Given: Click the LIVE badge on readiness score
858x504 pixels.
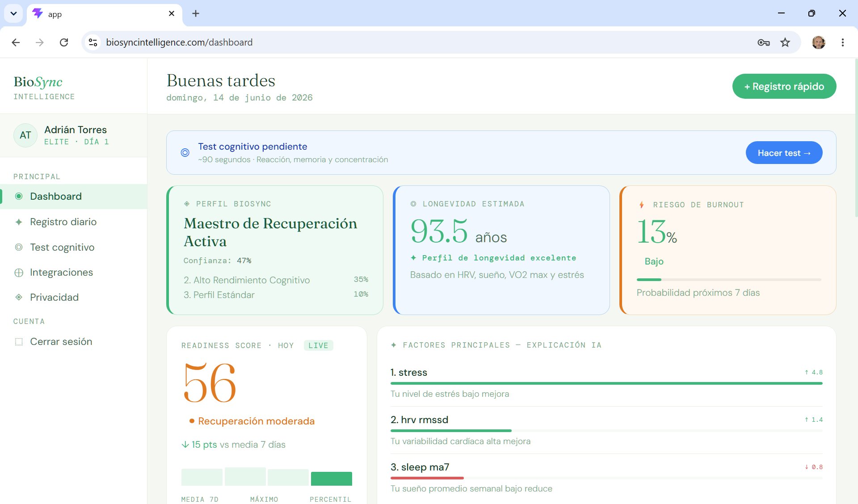Looking at the screenshot, I should point(318,345).
